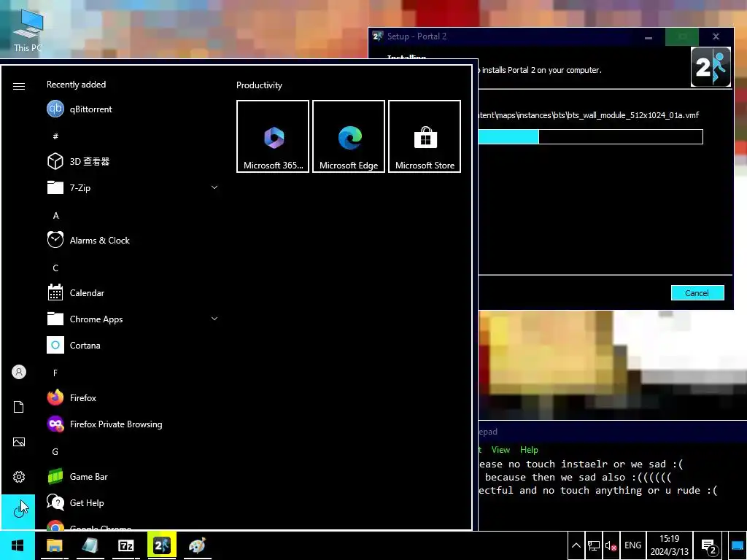747x560 pixels.
Task: Open the notification center icon
Action: 708,546
